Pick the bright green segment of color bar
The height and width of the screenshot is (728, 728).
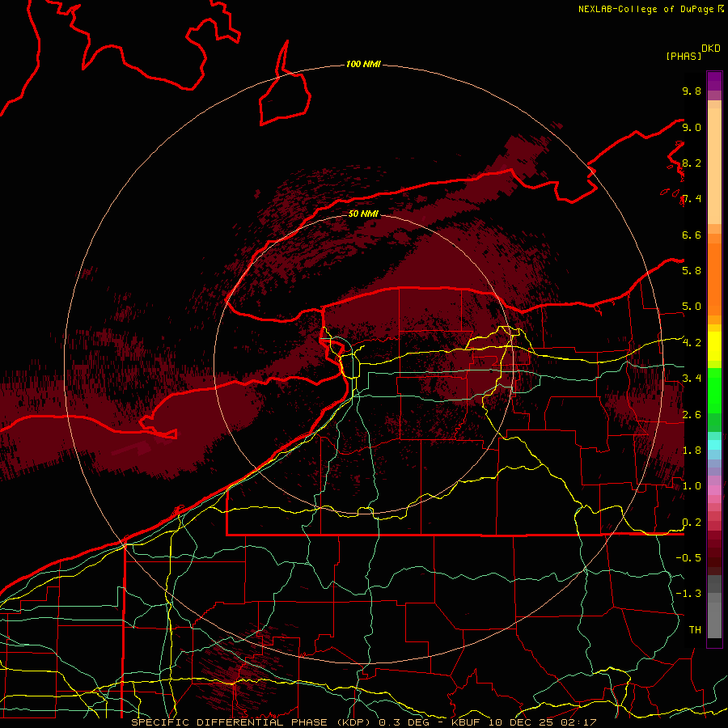click(x=714, y=390)
